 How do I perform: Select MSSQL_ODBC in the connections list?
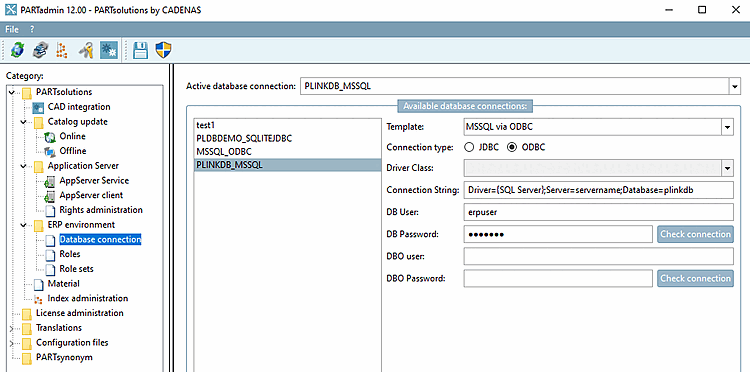(287, 152)
